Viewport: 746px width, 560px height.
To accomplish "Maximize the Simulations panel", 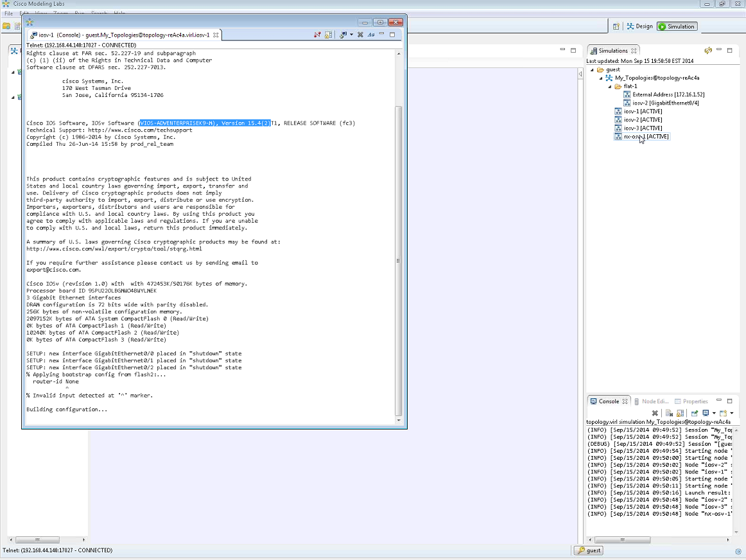I will [730, 50].
